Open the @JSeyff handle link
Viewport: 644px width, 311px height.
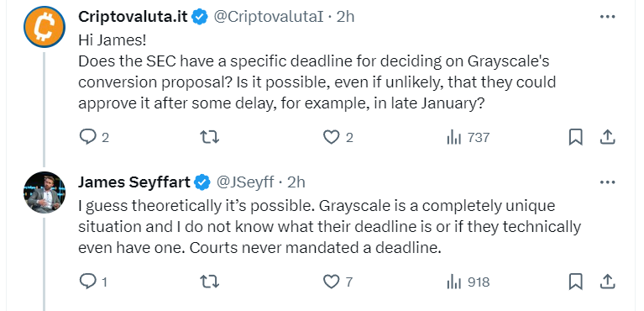pos(245,182)
